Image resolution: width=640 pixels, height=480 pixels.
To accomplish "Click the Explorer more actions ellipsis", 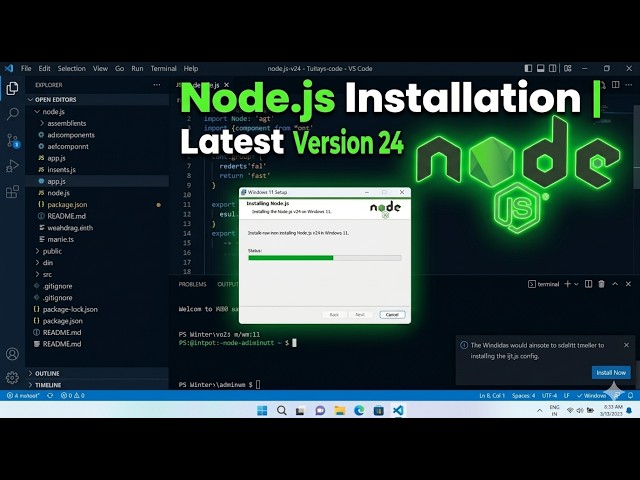I will tap(157, 85).
